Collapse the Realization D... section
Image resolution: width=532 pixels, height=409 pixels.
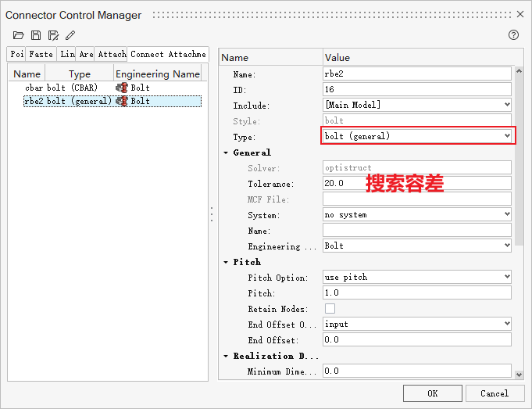pyautogui.click(x=226, y=356)
